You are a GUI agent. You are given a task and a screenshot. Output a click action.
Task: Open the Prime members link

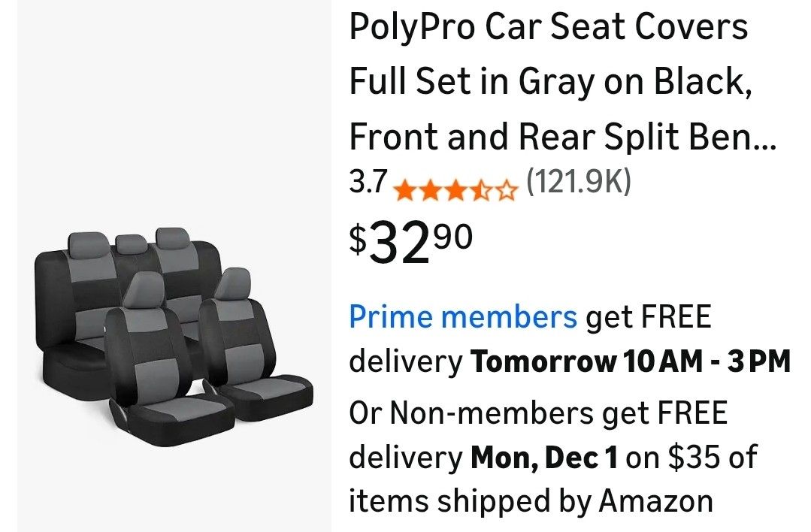point(461,317)
